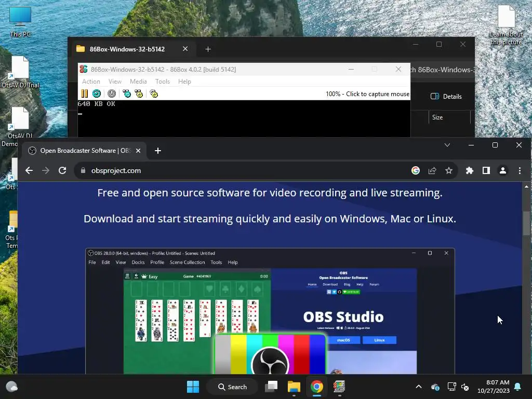Image resolution: width=532 pixels, height=399 pixels.
Task: Reload the obsproject.com page
Action: pyautogui.click(x=62, y=170)
